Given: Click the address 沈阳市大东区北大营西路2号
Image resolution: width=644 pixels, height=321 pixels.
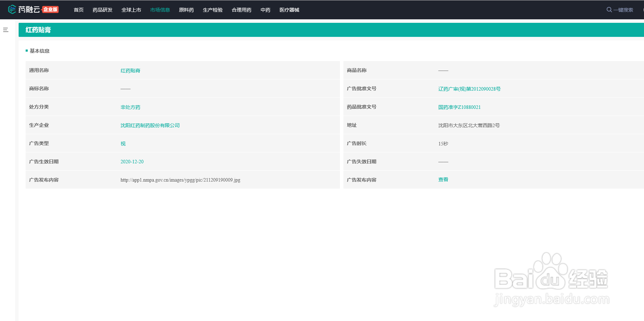Looking at the screenshot, I should point(469,125).
